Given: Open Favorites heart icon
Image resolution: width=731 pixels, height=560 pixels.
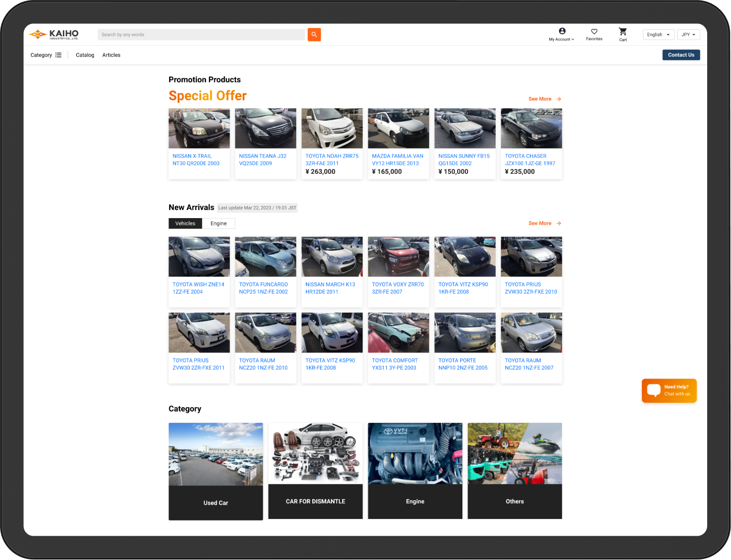Looking at the screenshot, I should 594,31.
